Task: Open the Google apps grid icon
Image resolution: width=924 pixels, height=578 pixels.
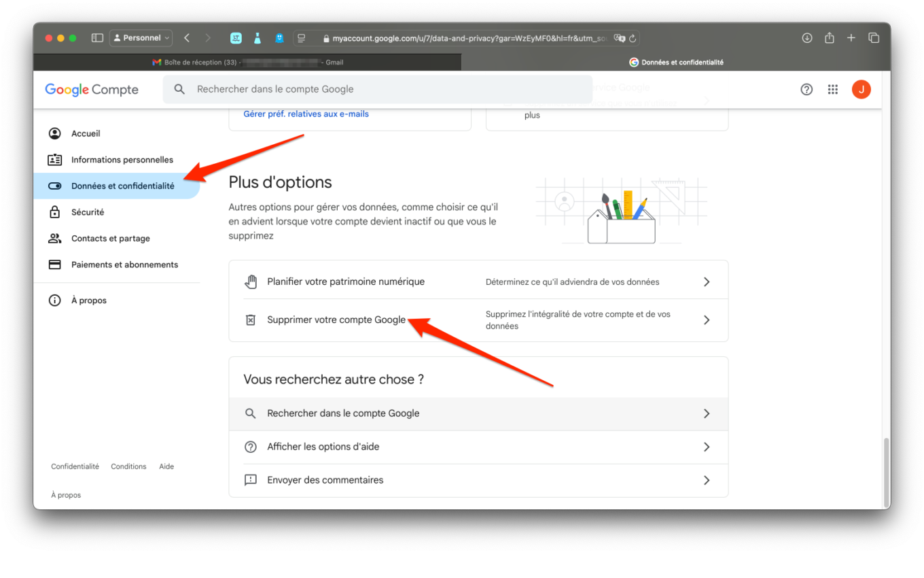Action: [x=833, y=89]
